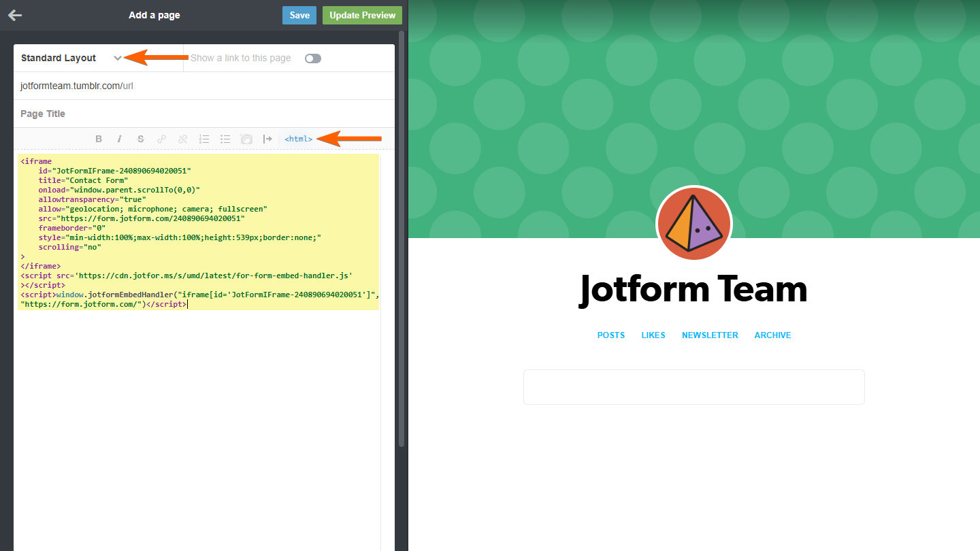Click the page URL field
The image size is (980, 551).
pyautogui.click(x=204, y=86)
